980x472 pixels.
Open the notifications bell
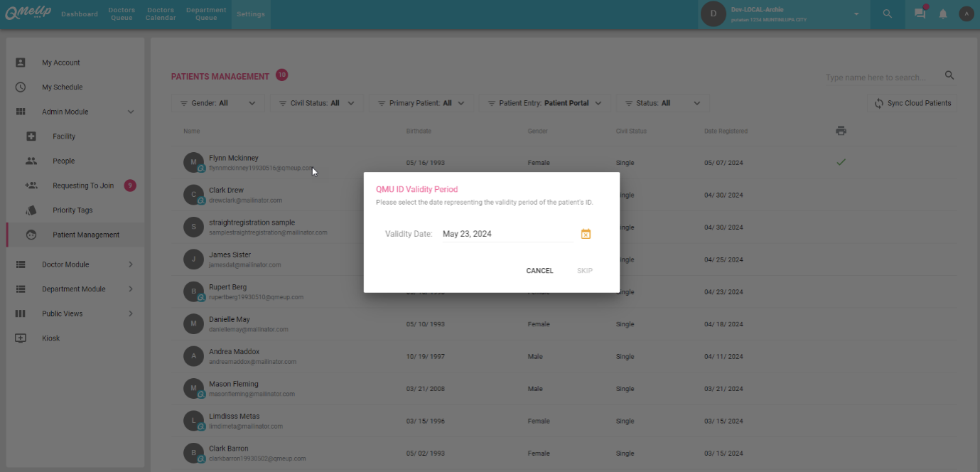click(943, 14)
